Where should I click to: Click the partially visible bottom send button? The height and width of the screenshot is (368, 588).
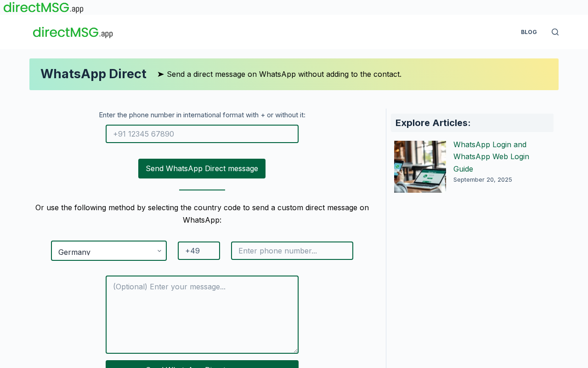coord(202,364)
